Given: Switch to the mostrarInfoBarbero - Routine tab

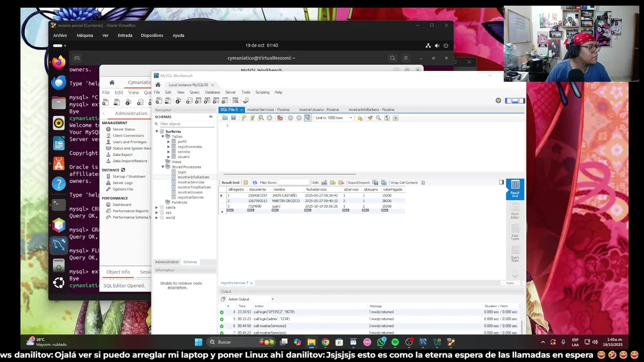Looking at the screenshot, I should point(371,110).
